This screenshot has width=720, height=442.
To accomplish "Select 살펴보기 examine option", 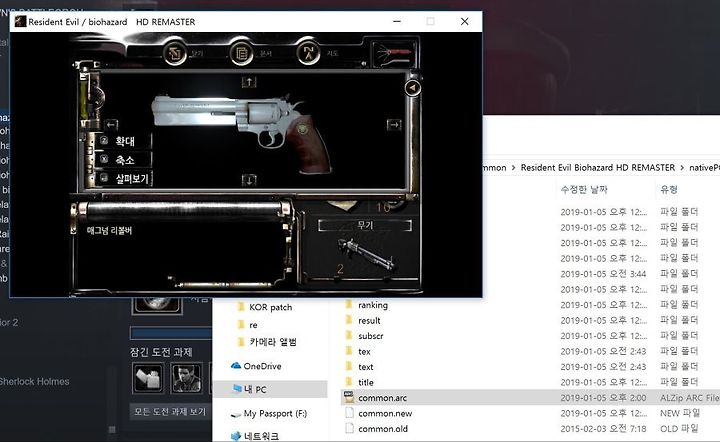I will [123, 179].
